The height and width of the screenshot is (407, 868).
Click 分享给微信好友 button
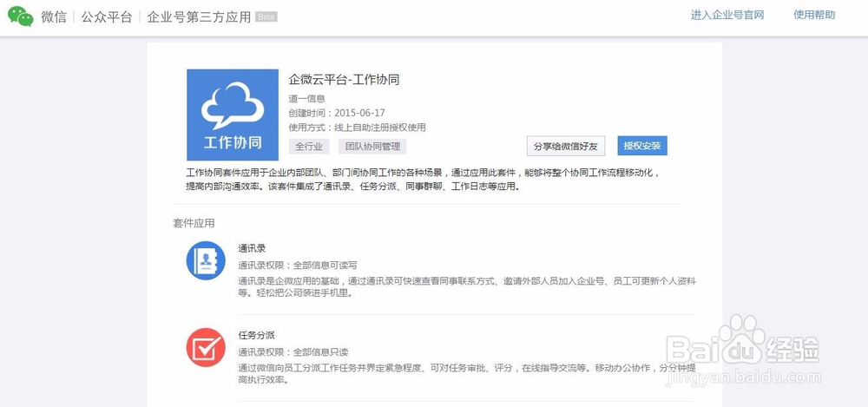point(566,146)
